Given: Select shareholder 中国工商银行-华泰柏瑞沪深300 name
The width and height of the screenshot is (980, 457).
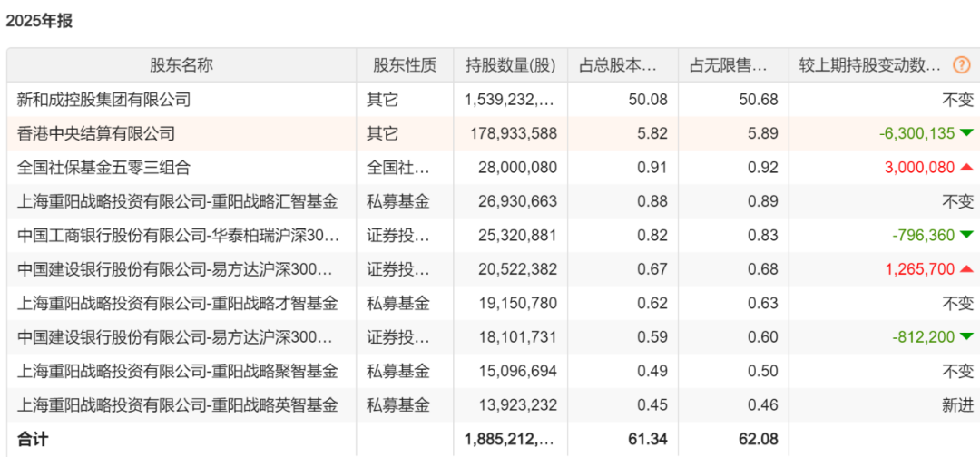Looking at the screenshot, I should [x=178, y=236].
